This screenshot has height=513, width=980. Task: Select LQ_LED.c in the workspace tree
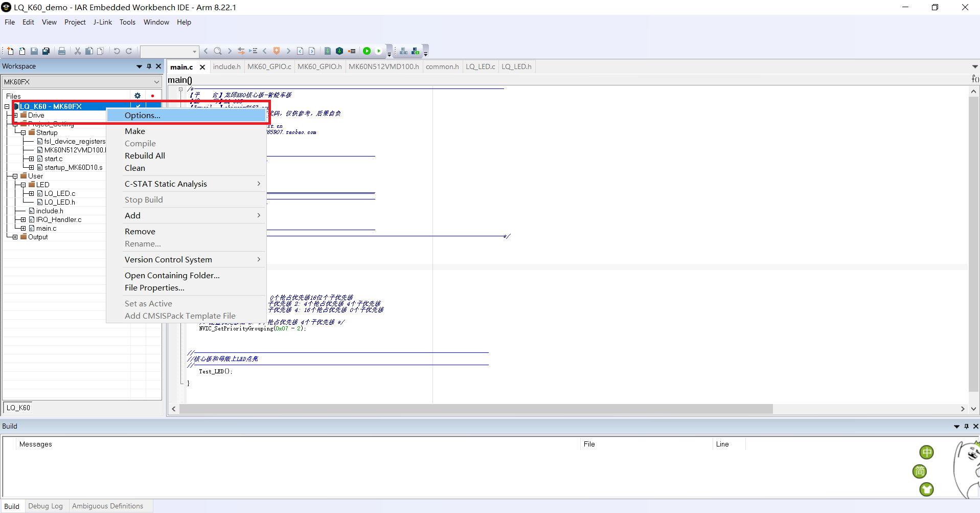pyautogui.click(x=59, y=193)
